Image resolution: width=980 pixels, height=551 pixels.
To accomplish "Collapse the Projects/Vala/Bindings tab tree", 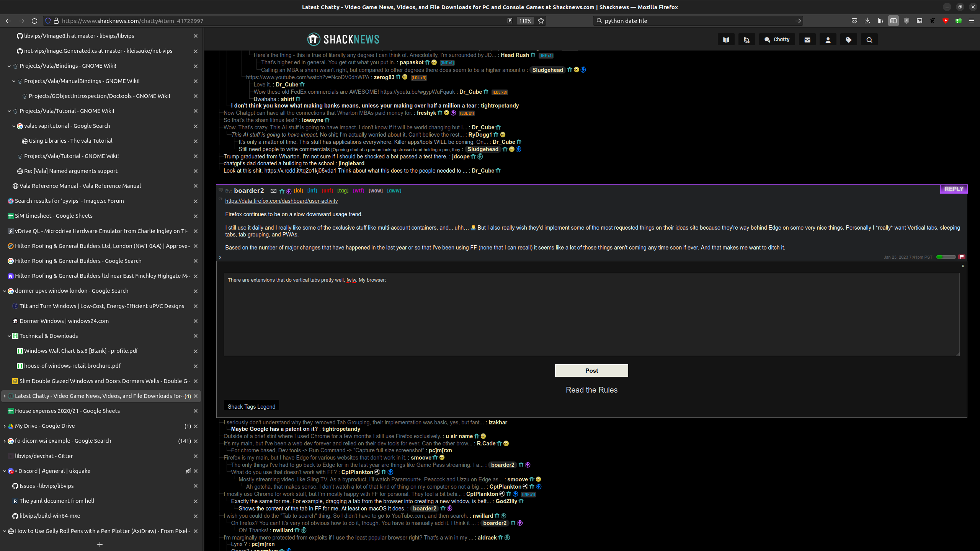I will tap(9, 66).
